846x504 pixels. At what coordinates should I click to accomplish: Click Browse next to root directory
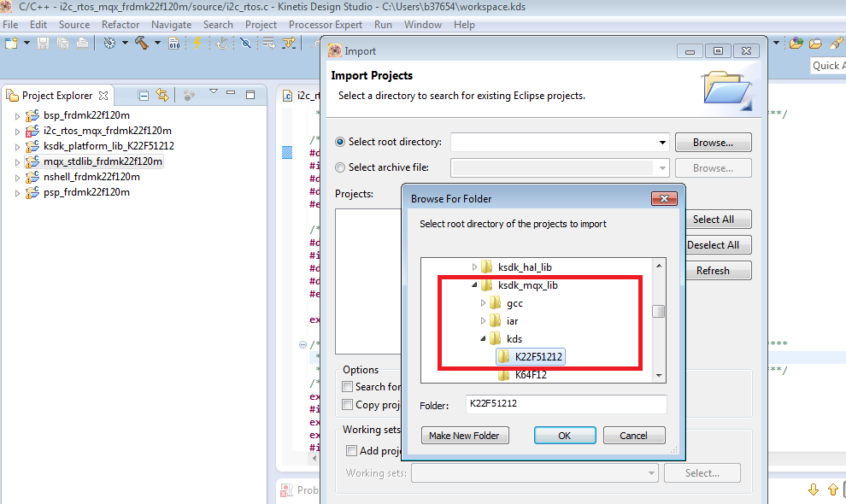click(713, 143)
